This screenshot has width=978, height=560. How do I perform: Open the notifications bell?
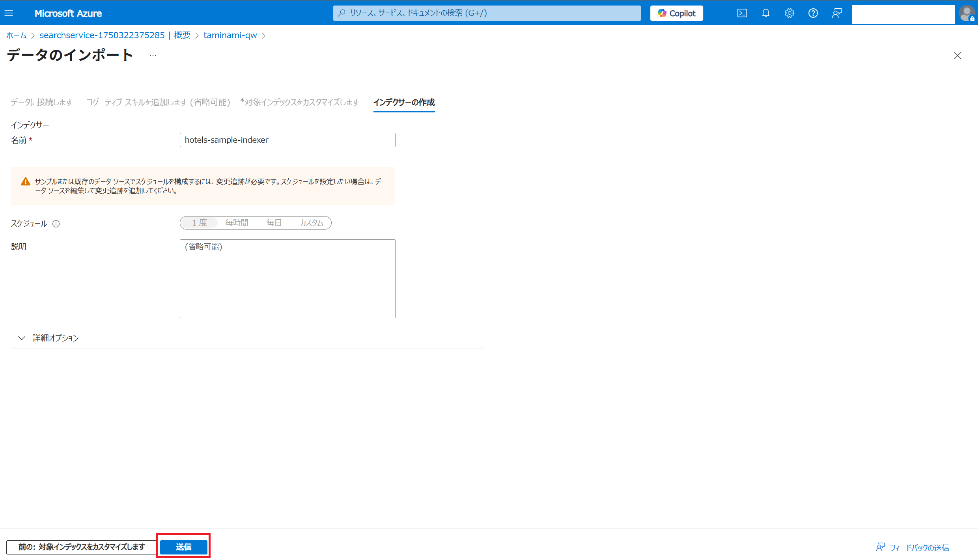pyautogui.click(x=765, y=13)
